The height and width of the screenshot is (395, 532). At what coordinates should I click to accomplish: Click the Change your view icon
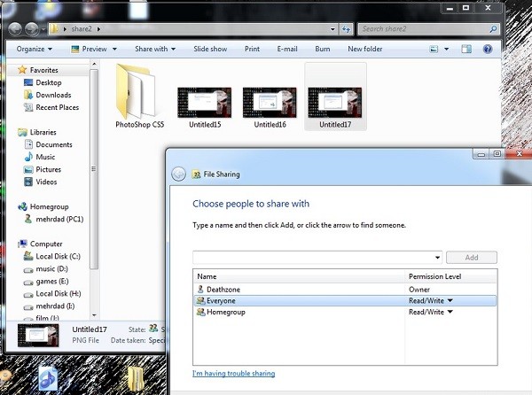(434, 49)
